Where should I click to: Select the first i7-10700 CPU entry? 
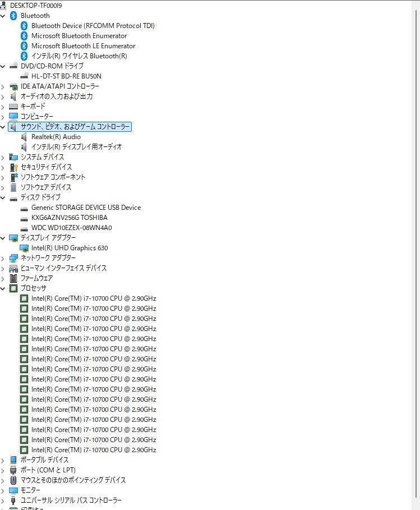(94, 298)
